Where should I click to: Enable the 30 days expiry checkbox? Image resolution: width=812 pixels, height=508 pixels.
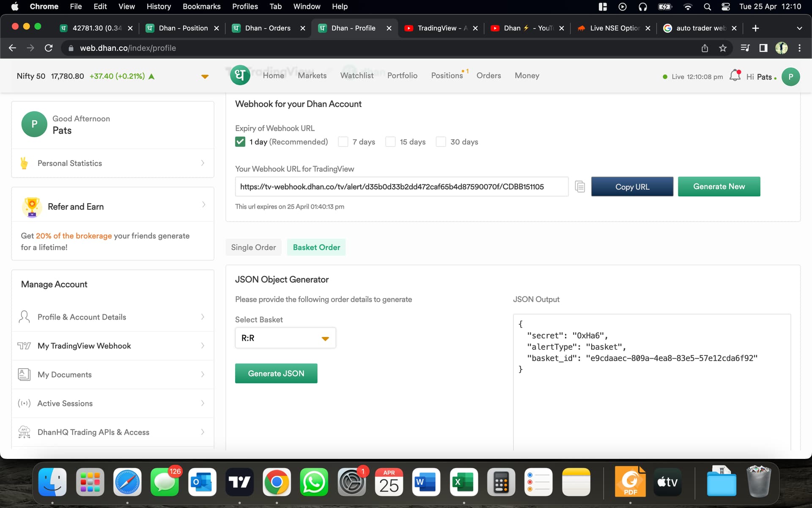(441, 142)
